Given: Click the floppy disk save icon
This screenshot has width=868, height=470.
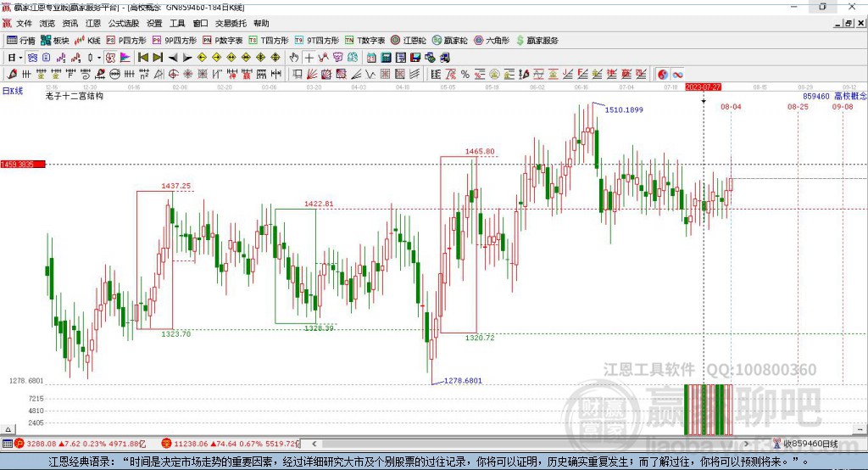Looking at the screenshot, I should 415,58.
